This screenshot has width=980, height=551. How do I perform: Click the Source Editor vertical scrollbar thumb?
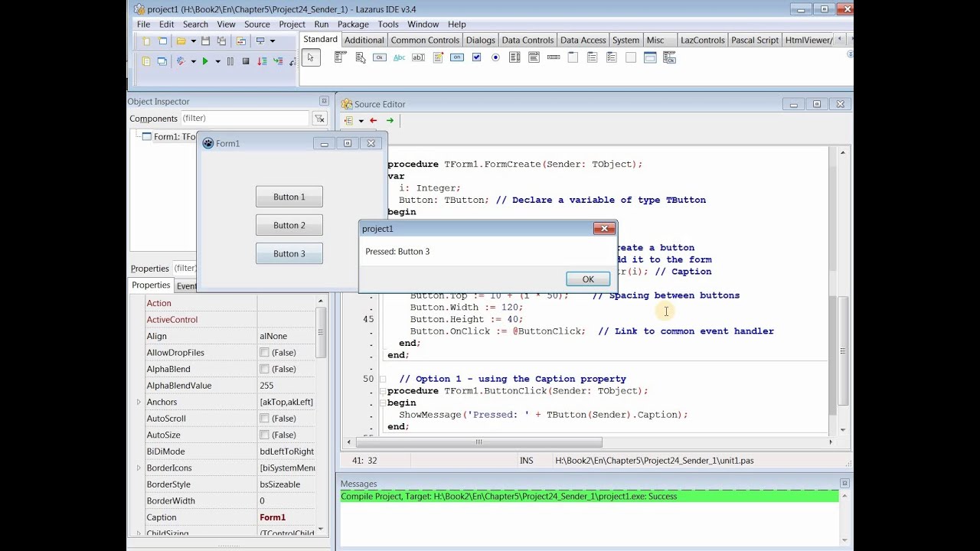pyautogui.click(x=843, y=350)
